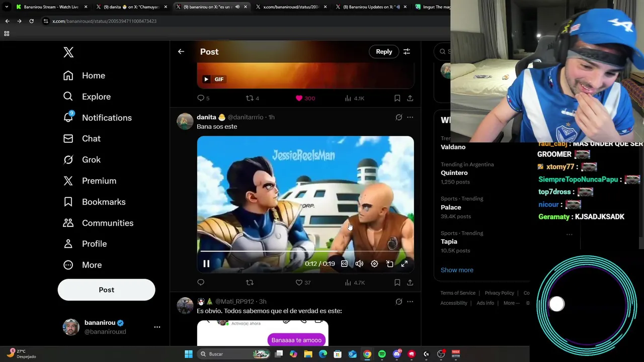Click Show more under trends
The image size is (644, 362).
[x=457, y=270]
